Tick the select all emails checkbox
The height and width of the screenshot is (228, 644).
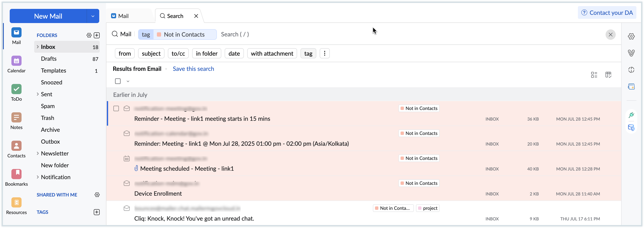click(x=118, y=81)
